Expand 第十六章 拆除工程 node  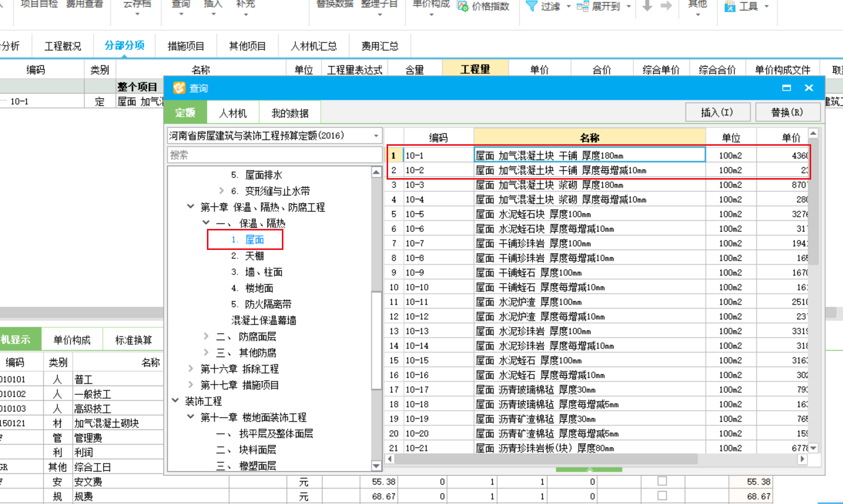[190, 369]
